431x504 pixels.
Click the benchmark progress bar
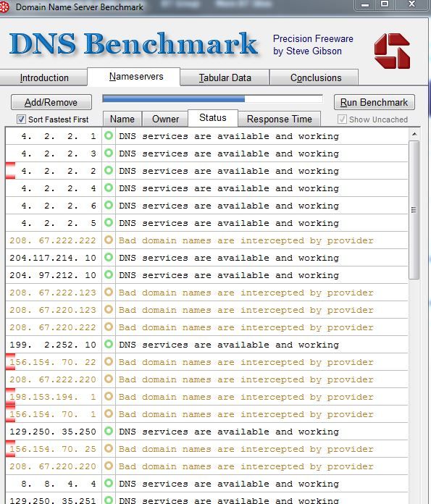coord(213,98)
